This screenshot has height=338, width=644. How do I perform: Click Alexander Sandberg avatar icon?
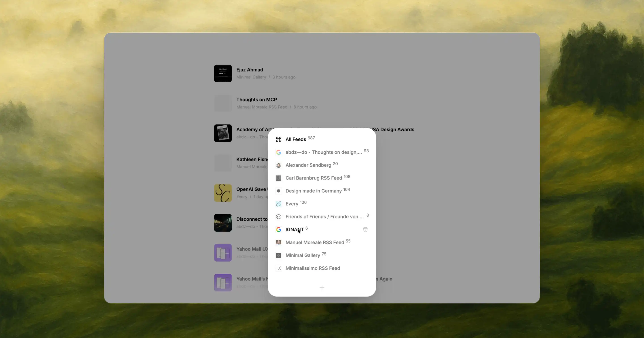(x=278, y=165)
